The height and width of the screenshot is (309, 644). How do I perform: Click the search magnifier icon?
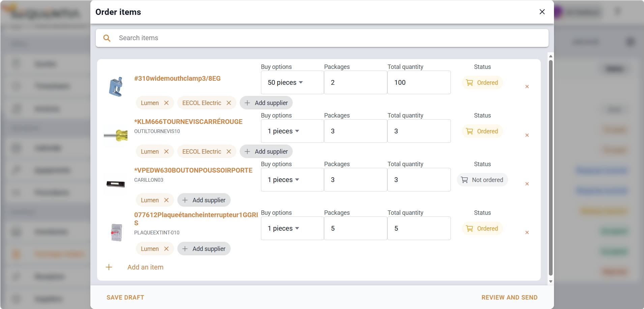point(107,38)
